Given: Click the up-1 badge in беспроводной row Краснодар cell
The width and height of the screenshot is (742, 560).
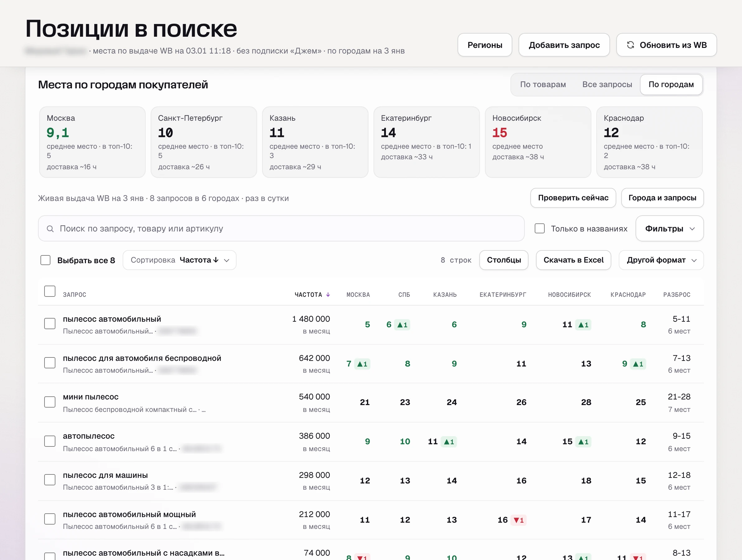Looking at the screenshot, I should click(x=638, y=364).
